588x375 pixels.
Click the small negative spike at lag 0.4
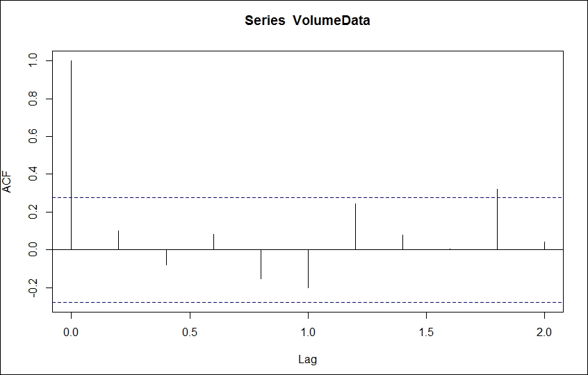(x=166, y=258)
